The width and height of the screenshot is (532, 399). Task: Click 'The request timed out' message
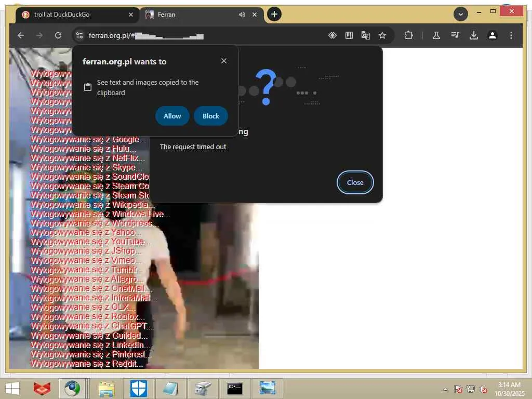[x=193, y=147]
